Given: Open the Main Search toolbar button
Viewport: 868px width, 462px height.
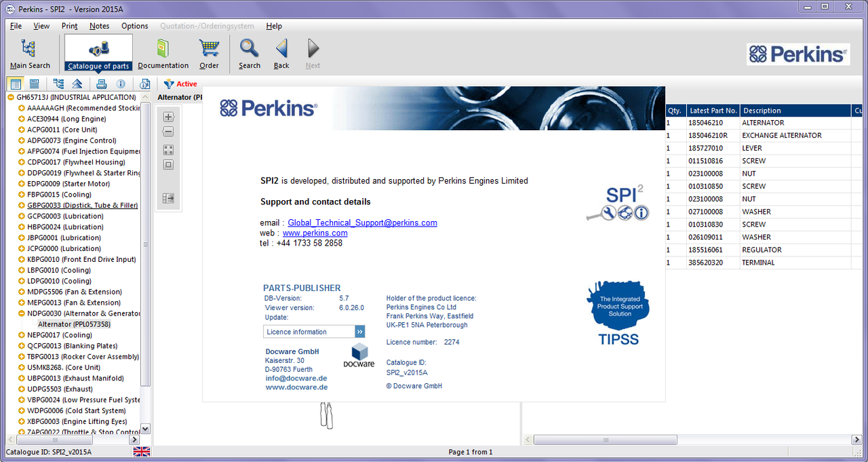Looking at the screenshot, I should pyautogui.click(x=30, y=54).
